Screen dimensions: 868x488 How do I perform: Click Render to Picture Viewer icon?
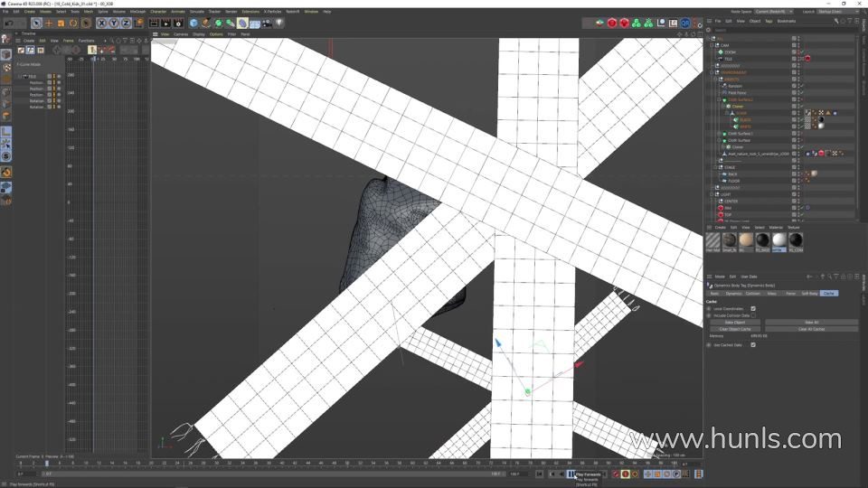(x=165, y=23)
